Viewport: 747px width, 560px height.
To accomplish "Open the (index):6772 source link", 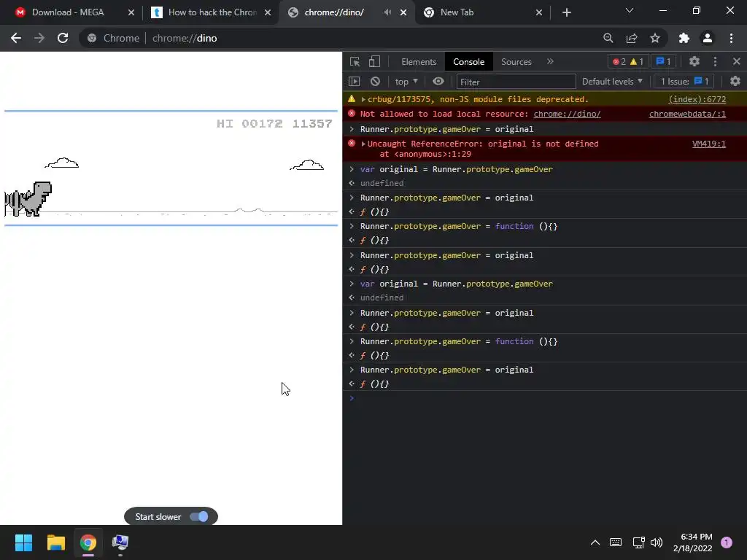I will pyautogui.click(x=697, y=99).
